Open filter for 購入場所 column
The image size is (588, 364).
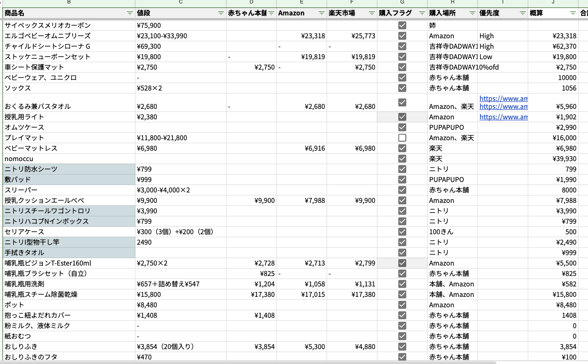(x=472, y=13)
